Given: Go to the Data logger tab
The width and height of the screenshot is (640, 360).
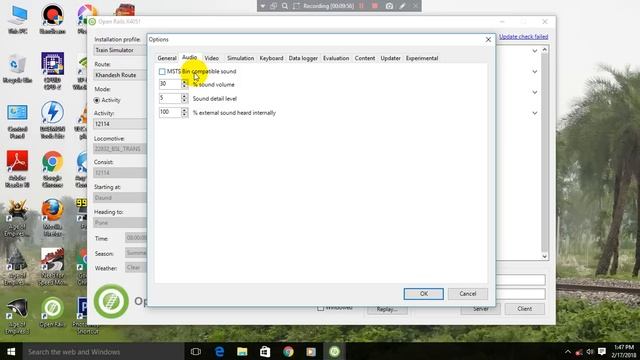Looking at the screenshot, I should point(303,58).
